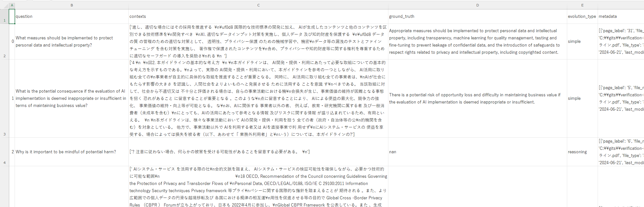Select metadata cell with page_label '31'
Screen dimensions: 644x207
(621, 41)
